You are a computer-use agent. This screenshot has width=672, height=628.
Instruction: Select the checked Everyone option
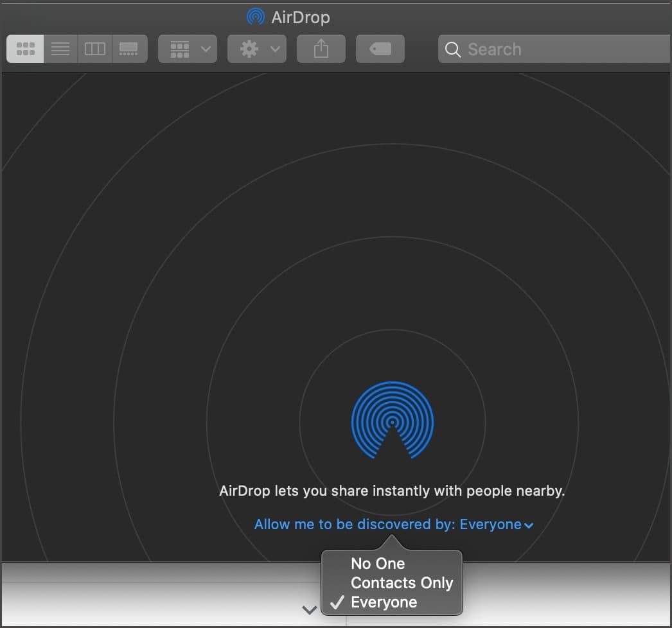pyautogui.click(x=384, y=602)
